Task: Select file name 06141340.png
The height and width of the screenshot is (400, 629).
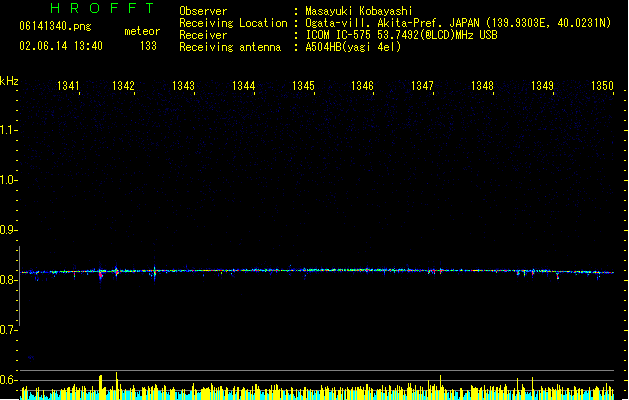Action: 55,26
